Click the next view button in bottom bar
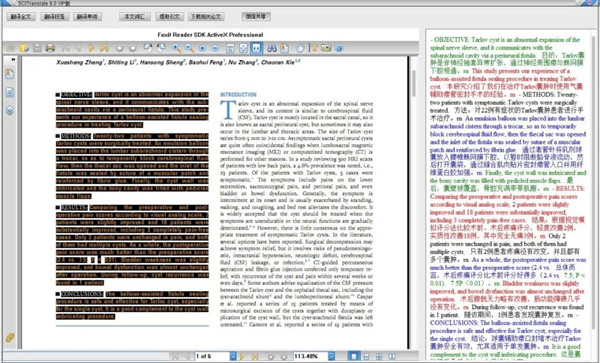The image size is (600, 363). point(284,357)
